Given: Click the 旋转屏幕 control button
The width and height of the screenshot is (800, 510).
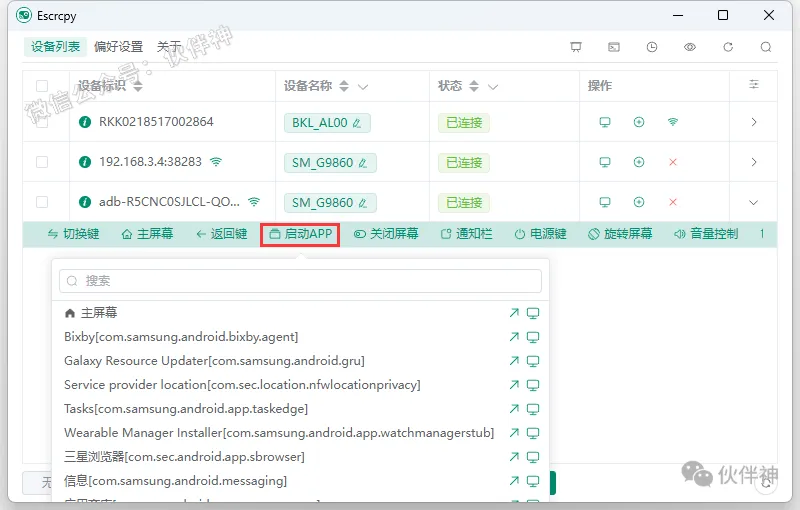Looking at the screenshot, I should click(x=620, y=234).
